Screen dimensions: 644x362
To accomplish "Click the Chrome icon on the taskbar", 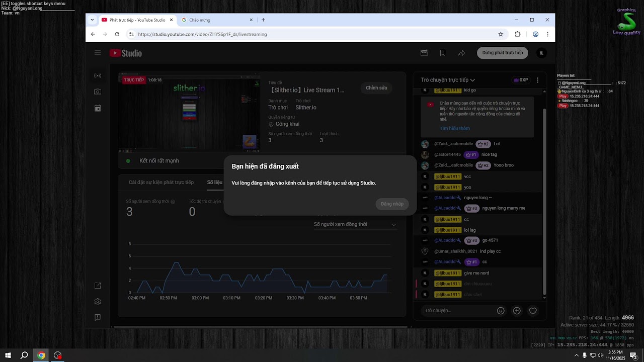I will (x=41, y=355).
